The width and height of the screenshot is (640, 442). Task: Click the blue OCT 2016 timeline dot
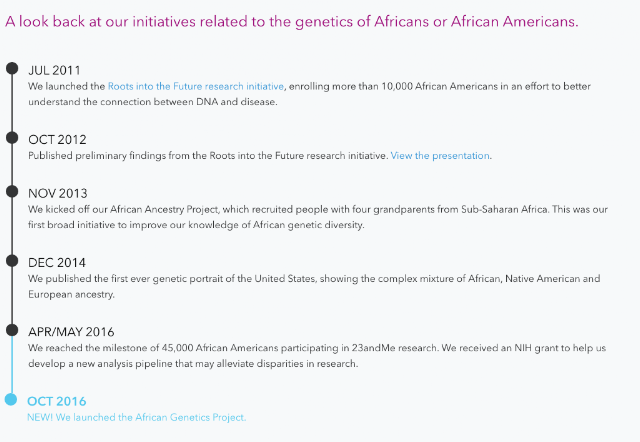11,400
